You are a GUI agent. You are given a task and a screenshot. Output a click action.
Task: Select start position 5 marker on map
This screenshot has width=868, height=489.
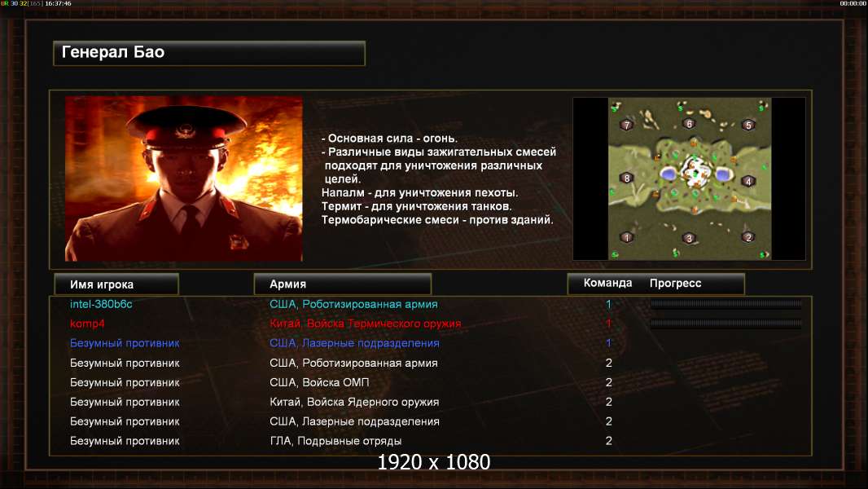tap(748, 126)
